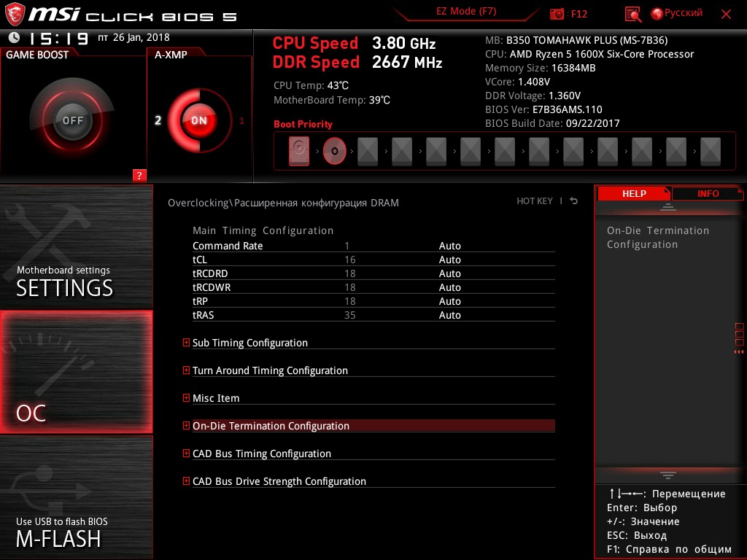The width and height of the screenshot is (747, 560).
Task: Click the last boot priority device slot
Action: coord(711,152)
